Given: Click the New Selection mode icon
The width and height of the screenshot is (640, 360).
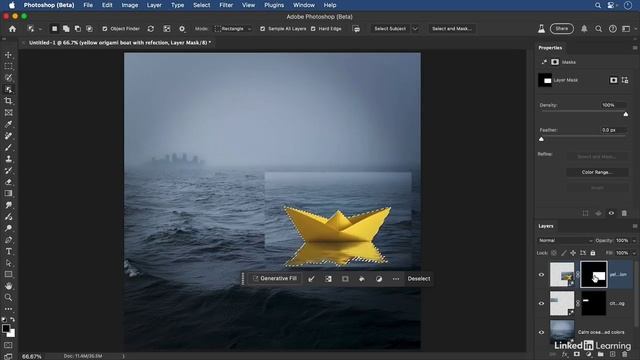Looking at the screenshot, I should (x=54, y=29).
